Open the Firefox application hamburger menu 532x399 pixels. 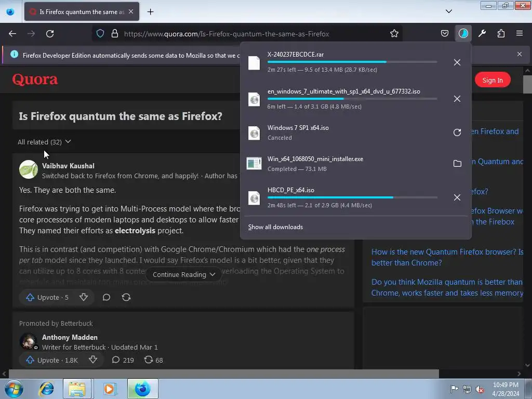(520, 34)
